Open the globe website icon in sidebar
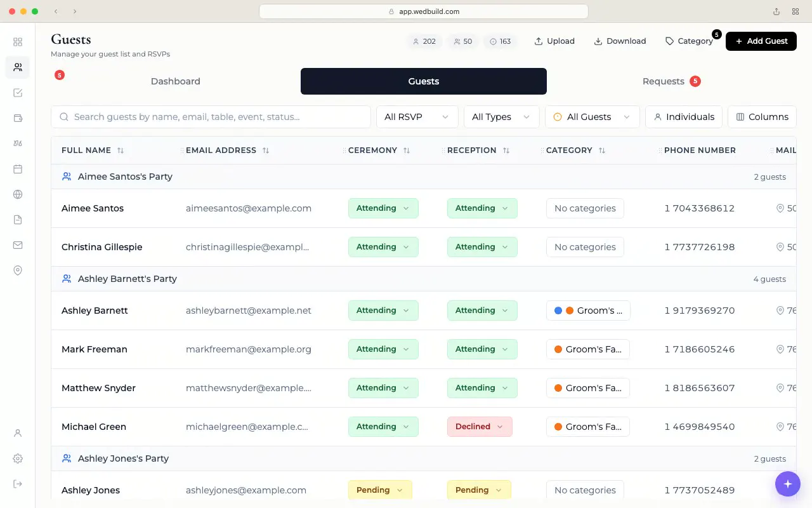The width and height of the screenshot is (812, 508). click(x=18, y=194)
